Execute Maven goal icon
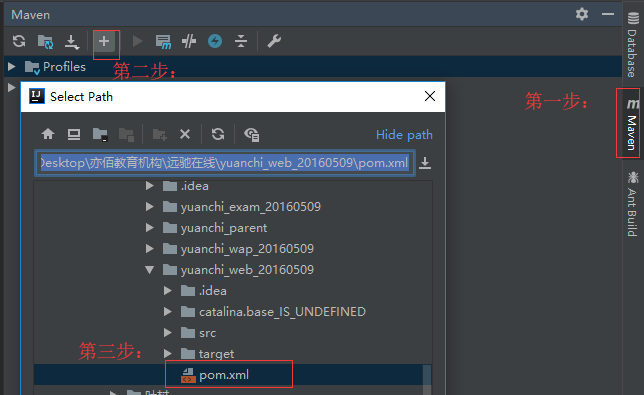 click(163, 41)
